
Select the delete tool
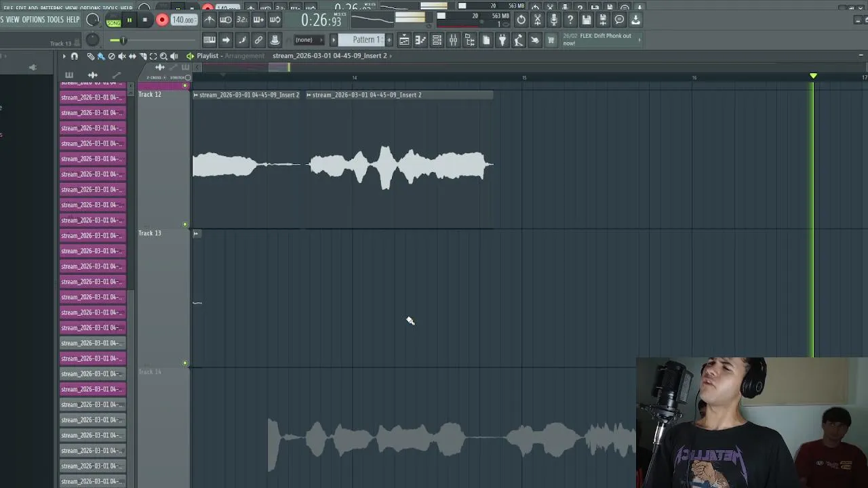(112, 56)
